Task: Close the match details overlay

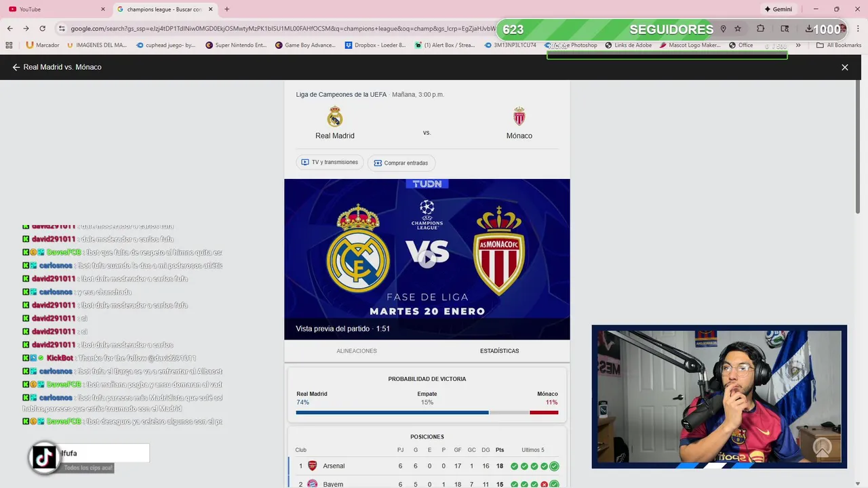Action: pyautogui.click(x=845, y=67)
